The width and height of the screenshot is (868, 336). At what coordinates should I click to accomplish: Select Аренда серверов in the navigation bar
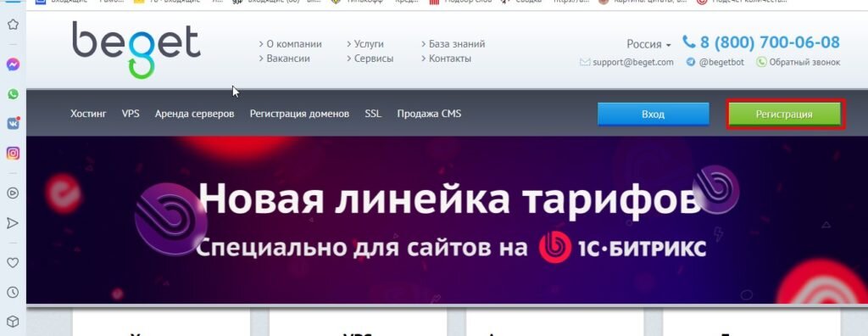coord(194,114)
